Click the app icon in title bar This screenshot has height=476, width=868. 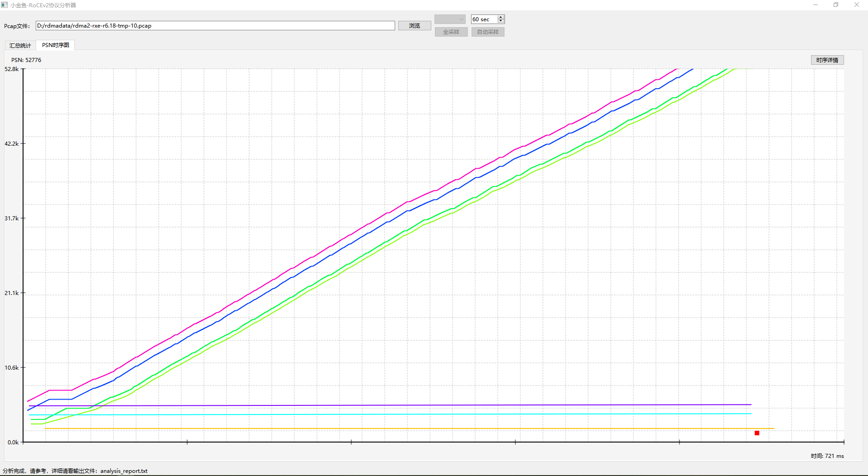tap(5, 5)
